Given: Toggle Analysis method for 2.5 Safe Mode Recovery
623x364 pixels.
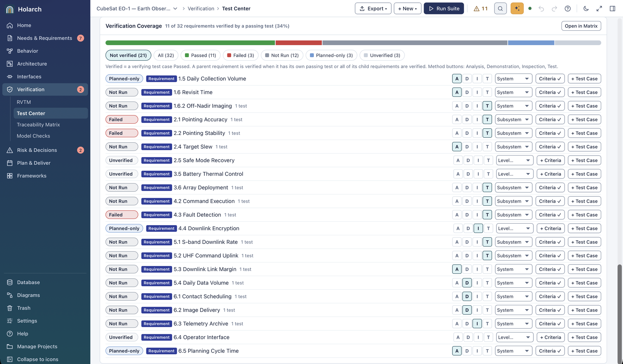Looking at the screenshot, I should click(x=458, y=160).
